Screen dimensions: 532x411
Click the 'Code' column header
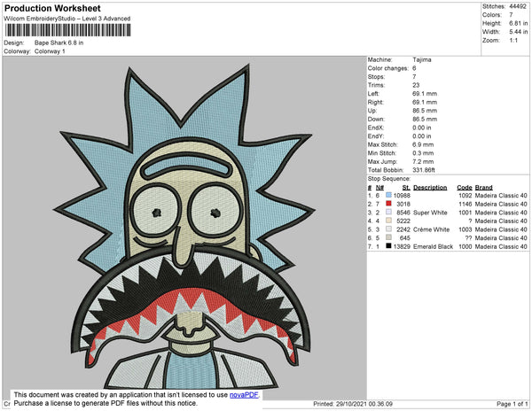coord(464,188)
